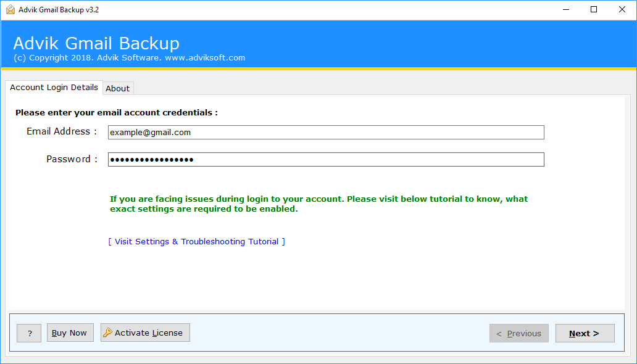Click the green login issues notice text
Image resolution: width=637 pixels, height=364 pixels.
click(319, 204)
